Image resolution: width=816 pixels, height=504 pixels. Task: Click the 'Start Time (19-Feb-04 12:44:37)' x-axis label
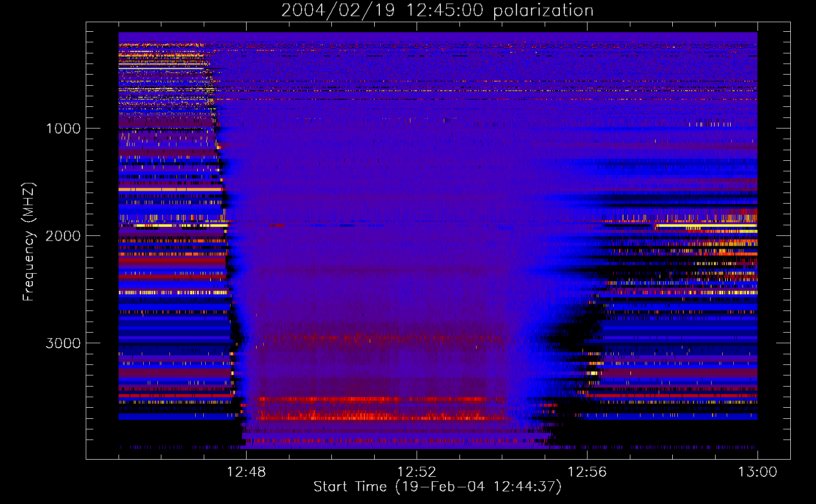(x=437, y=487)
